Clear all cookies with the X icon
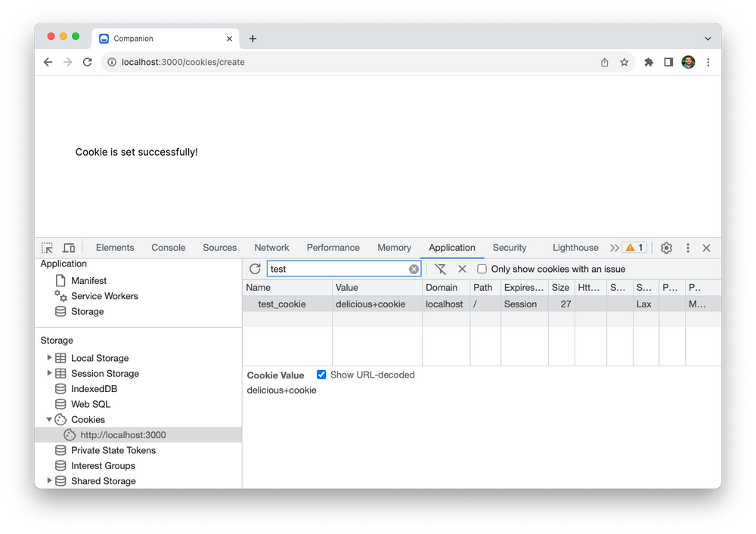 click(462, 268)
